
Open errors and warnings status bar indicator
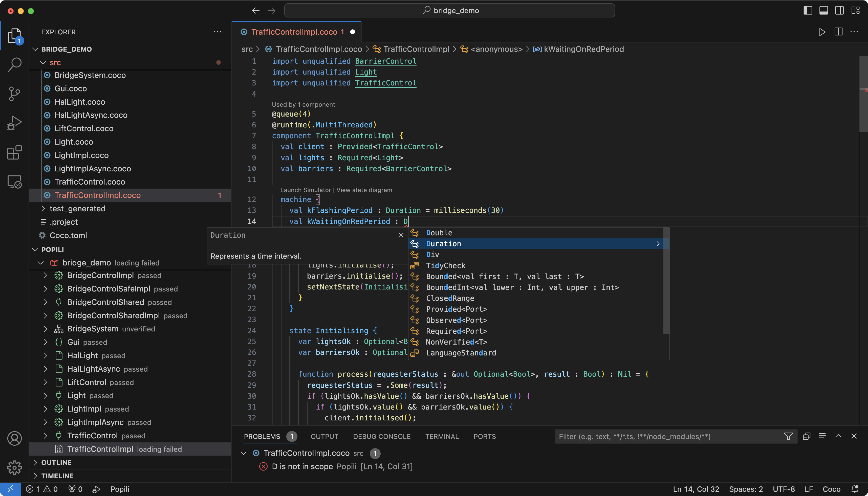coord(42,489)
